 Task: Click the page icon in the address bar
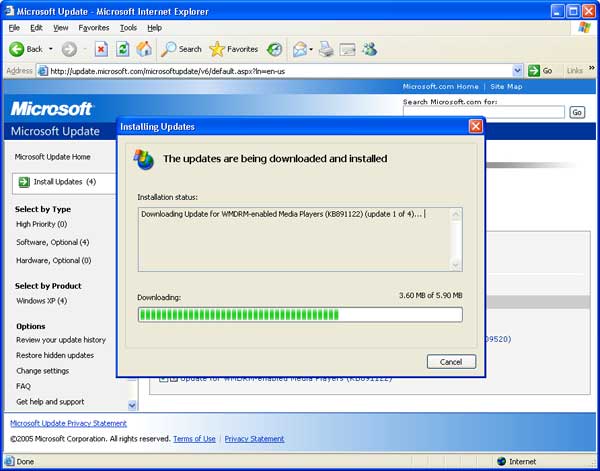pyautogui.click(x=43, y=71)
